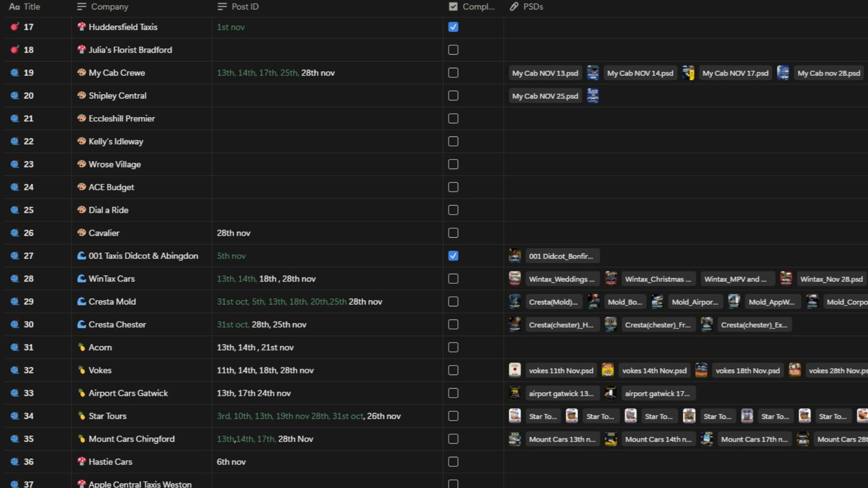Click the 1st nov Post ID cell
The width and height of the screenshot is (868, 488).
coord(231,27)
